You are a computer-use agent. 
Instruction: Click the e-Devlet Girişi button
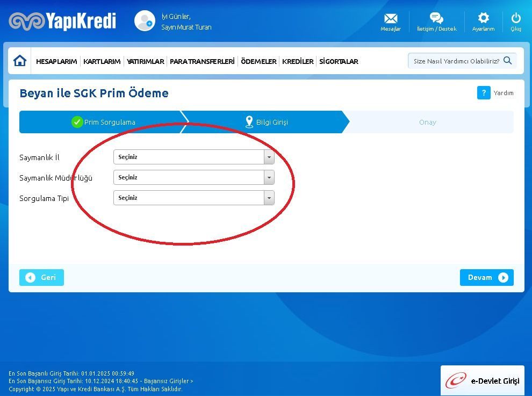[482, 380]
